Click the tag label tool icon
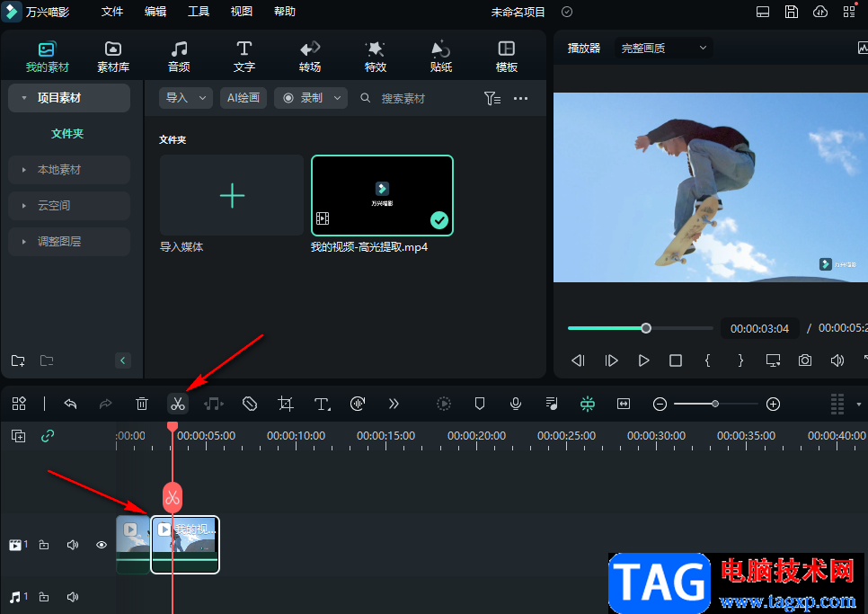The width and height of the screenshot is (868, 614). pyautogui.click(x=250, y=404)
